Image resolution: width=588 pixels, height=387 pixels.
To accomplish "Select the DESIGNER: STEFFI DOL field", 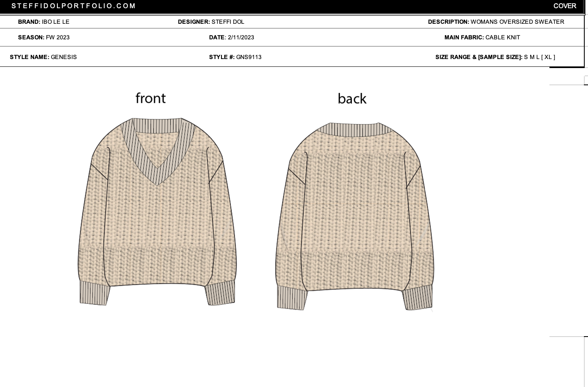I will (x=211, y=22).
